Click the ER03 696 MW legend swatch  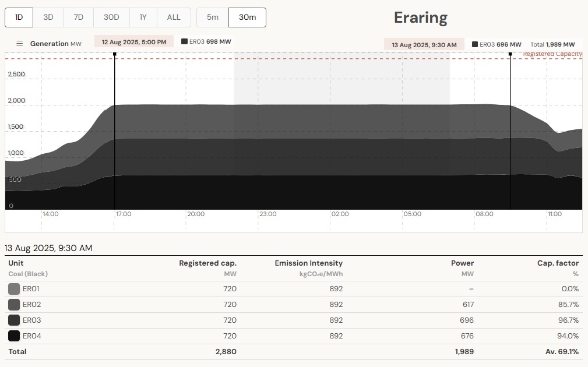pyautogui.click(x=475, y=44)
